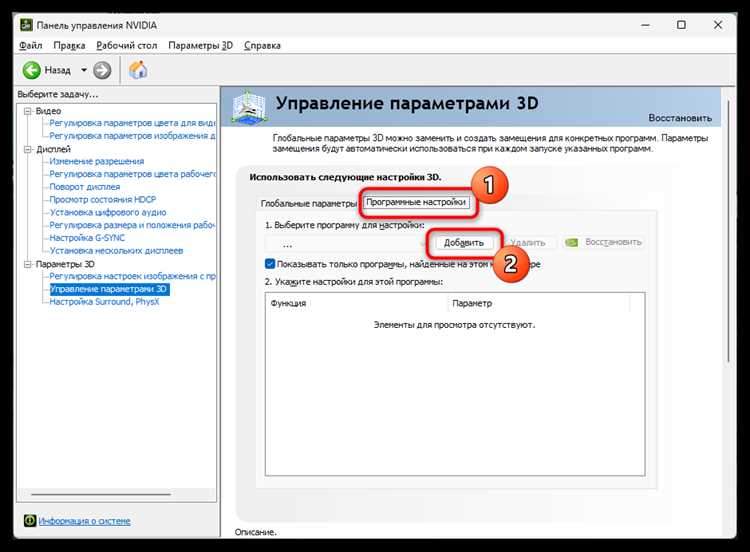Open the Back history dropdown arrow
The image size is (750, 552).
(84, 70)
